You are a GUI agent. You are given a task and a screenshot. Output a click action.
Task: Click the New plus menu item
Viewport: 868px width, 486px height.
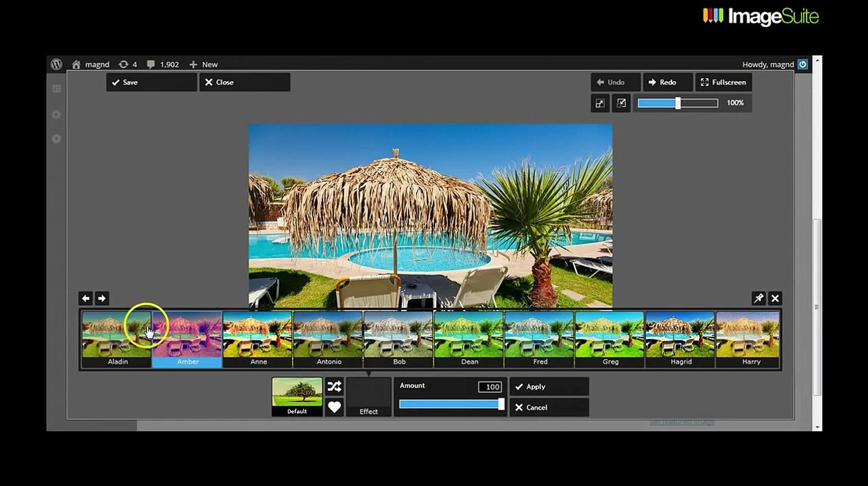(203, 64)
